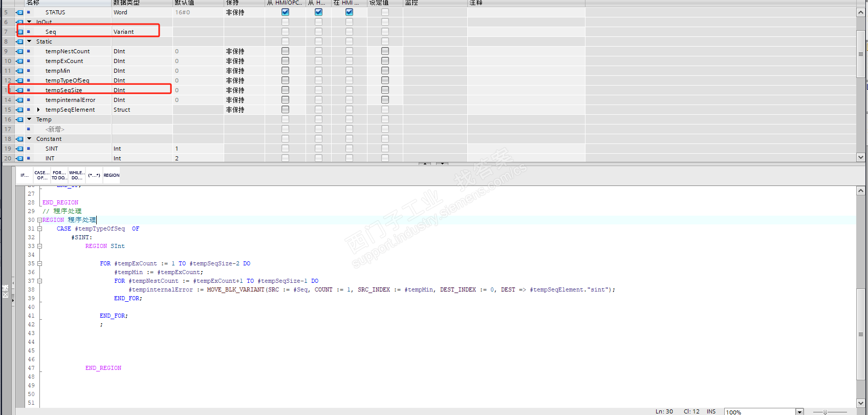Click the Cl: 12 column indicator
The image size is (868, 415).
(x=691, y=411)
